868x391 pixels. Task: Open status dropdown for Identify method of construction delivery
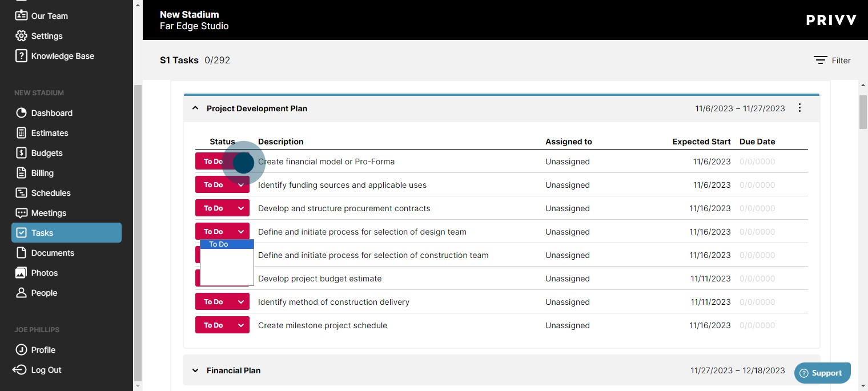coord(222,302)
